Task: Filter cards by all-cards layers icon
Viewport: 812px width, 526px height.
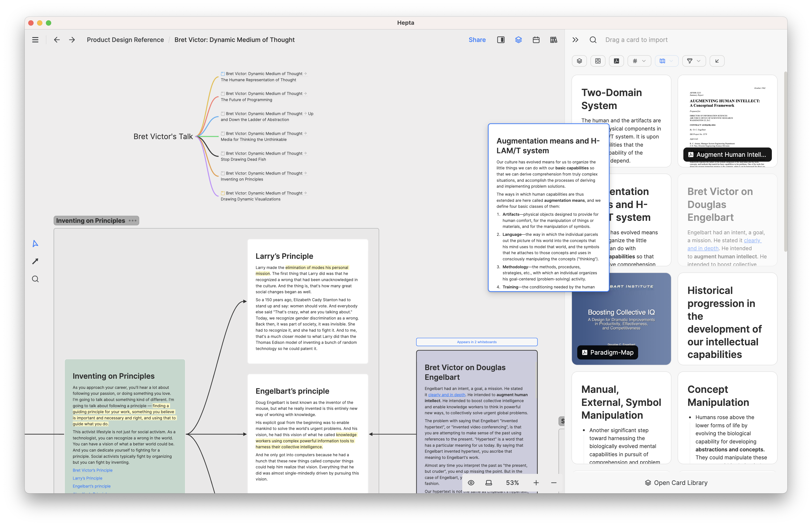Action: [579, 61]
